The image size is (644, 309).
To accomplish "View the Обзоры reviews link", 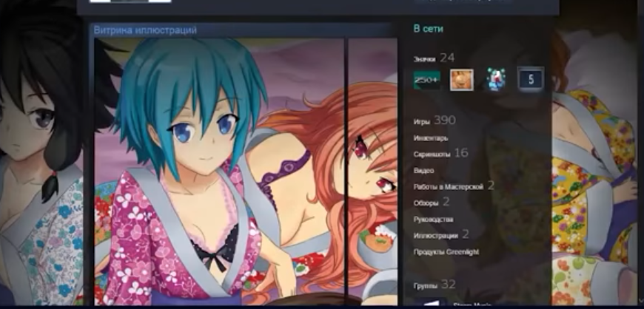I will pyautogui.click(x=426, y=203).
